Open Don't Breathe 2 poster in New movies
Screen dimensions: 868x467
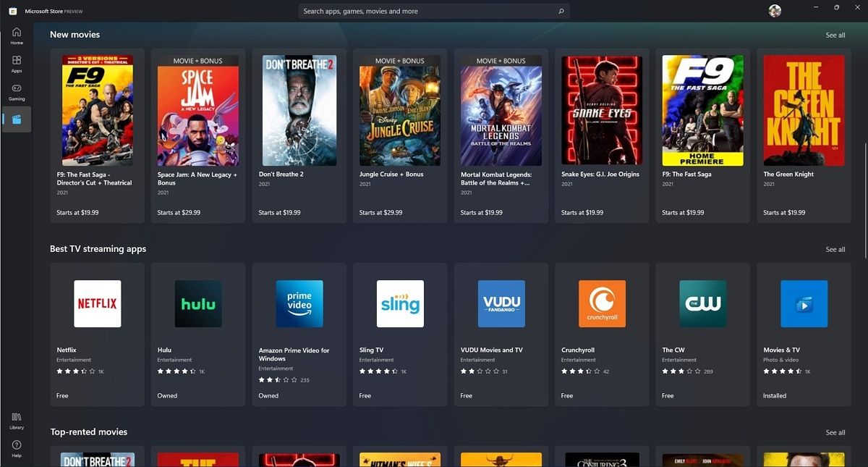(299, 111)
